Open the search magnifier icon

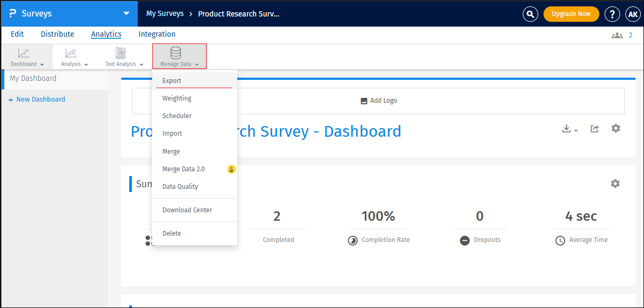pos(530,14)
